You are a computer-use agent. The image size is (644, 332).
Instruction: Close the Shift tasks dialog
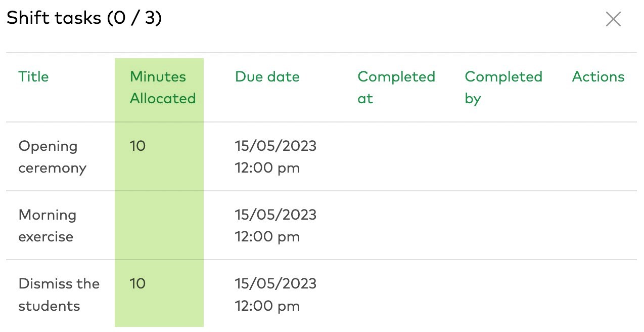[x=613, y=19]
